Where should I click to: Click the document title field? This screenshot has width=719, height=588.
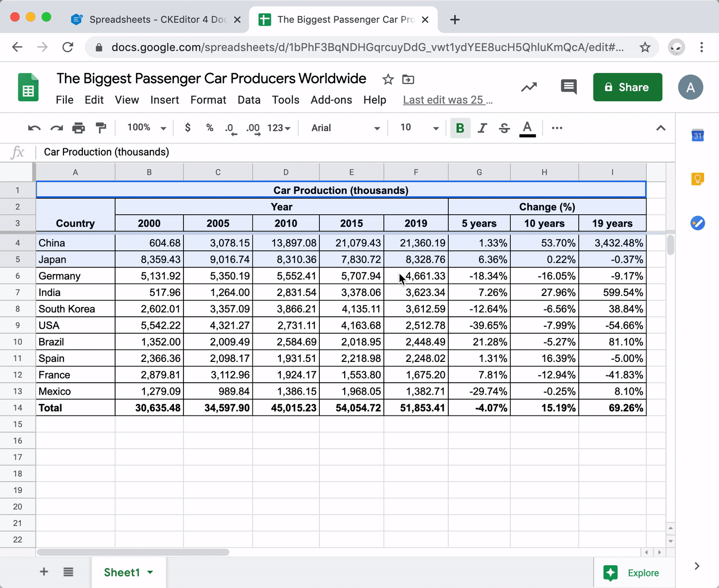[x=211, y=78]
